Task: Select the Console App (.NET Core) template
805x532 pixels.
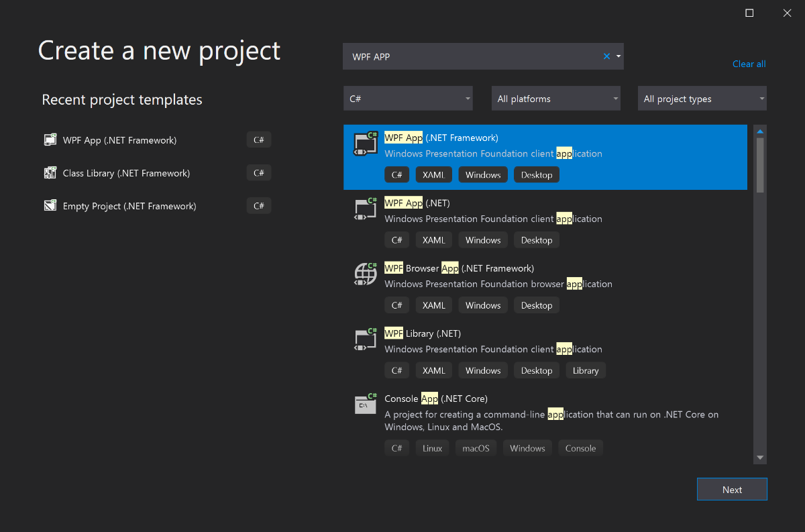Action: tap(545, 424)
